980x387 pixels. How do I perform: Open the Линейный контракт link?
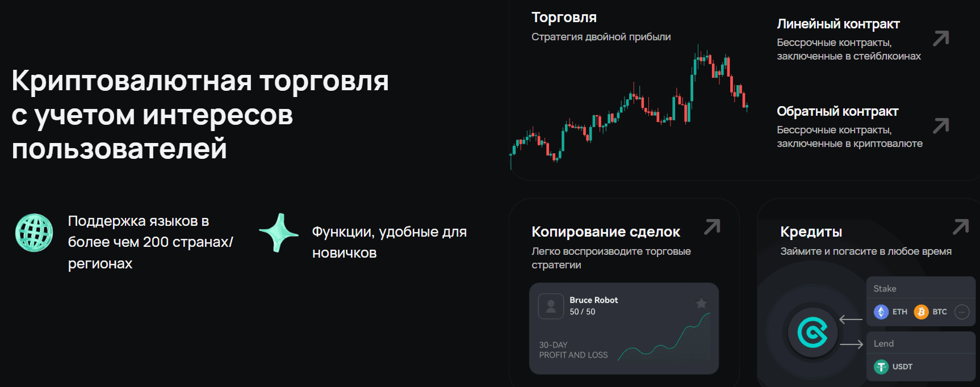pos(838,24)
